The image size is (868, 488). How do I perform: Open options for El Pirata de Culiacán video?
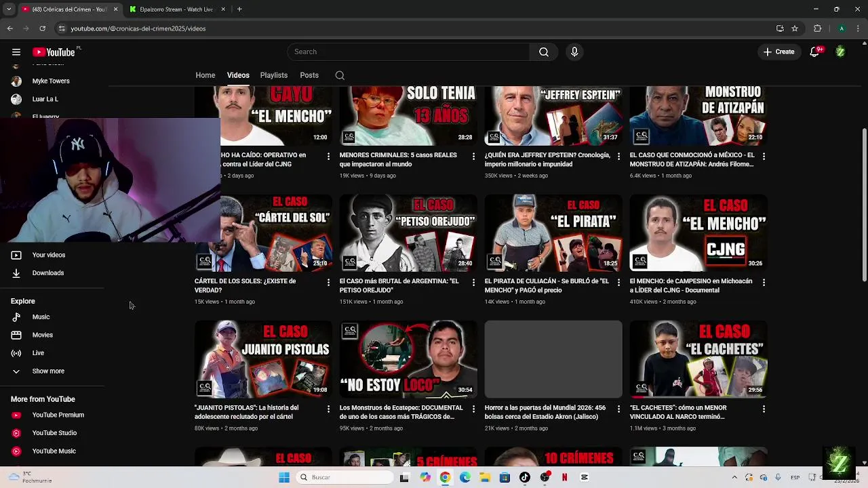[x=618, y=283]
